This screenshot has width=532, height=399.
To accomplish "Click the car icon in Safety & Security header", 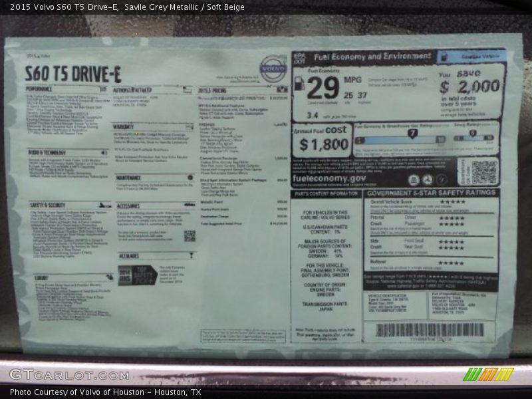I will point(105,205).
